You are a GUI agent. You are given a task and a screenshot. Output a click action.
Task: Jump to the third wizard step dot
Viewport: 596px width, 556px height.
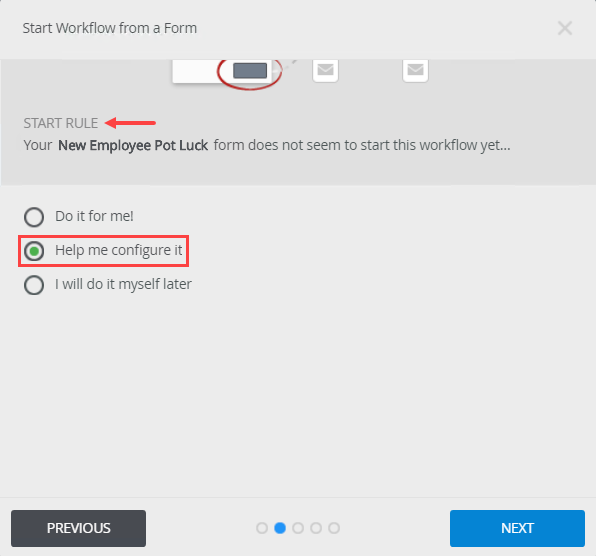[x=298, y=528]
